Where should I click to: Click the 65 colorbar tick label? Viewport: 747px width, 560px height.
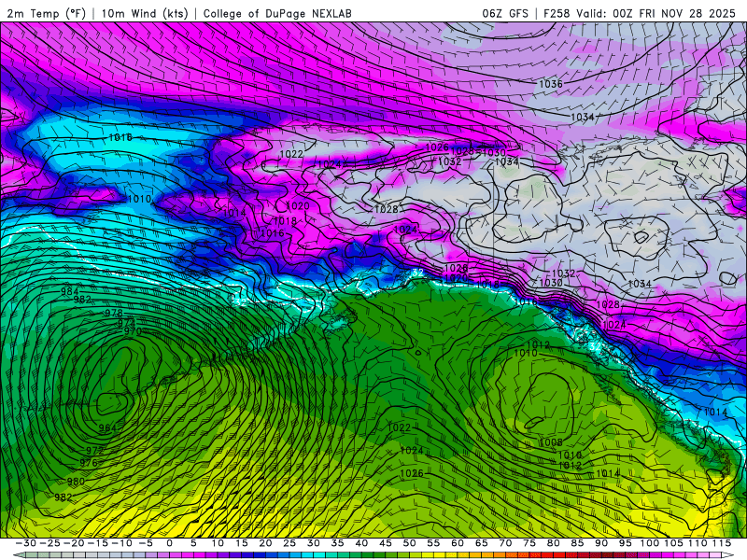(481, 543)
